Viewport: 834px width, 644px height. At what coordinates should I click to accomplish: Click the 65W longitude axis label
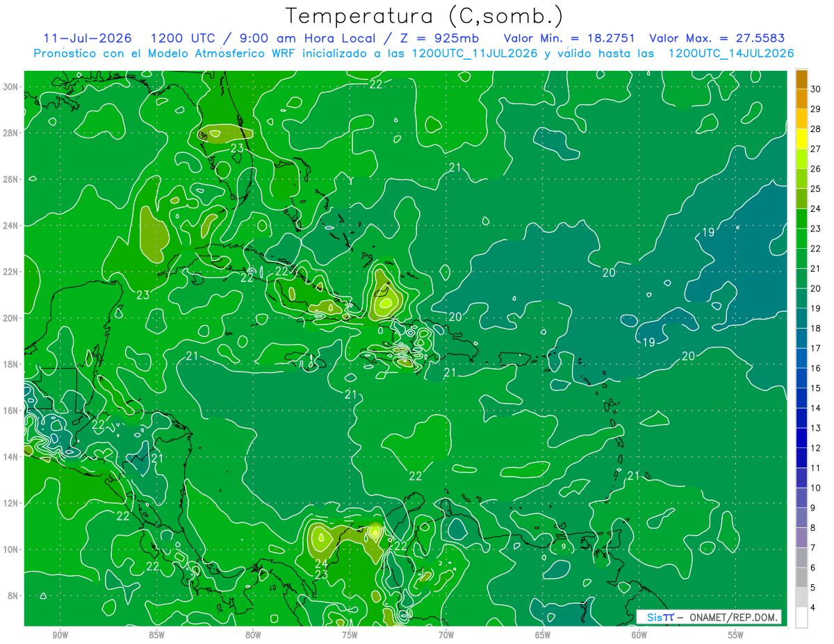pyautogui.click(x=543, y=635)
